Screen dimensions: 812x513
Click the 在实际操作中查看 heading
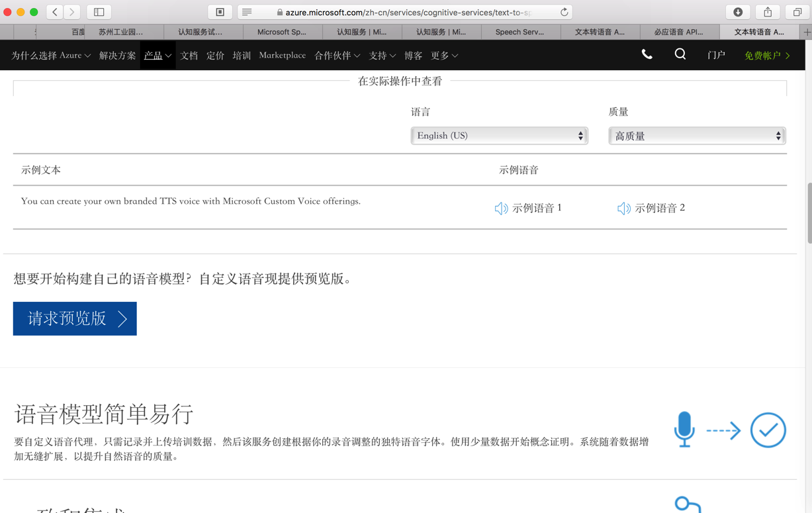(x=400, y=81)
